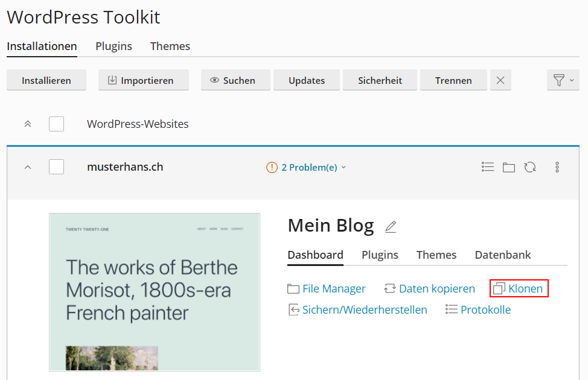Select the musterhans.ch checkbox
The width and height of the screenshot is (588, 380).
click(56, 167)
